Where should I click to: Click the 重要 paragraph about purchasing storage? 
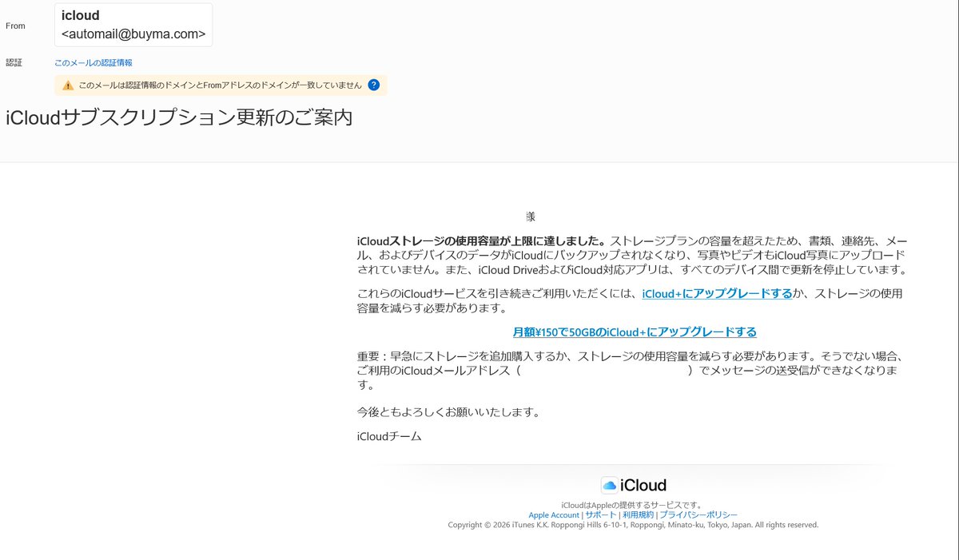click(631, 370)
